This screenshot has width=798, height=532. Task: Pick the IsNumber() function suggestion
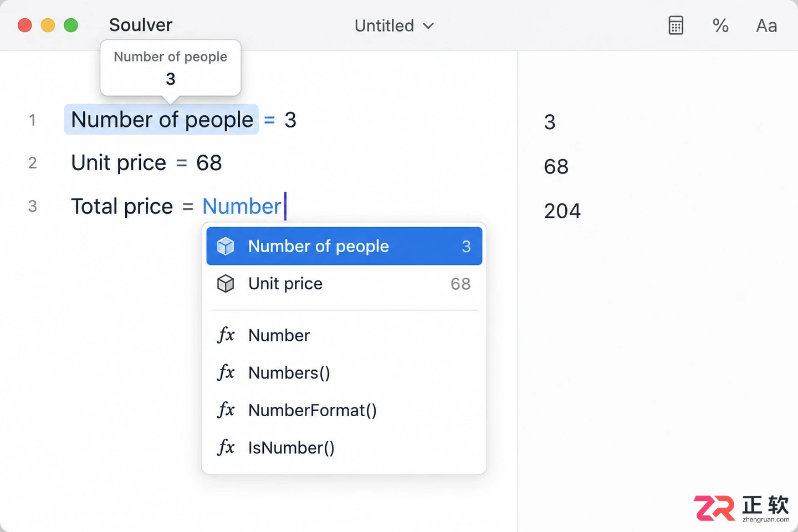point(344,447)
